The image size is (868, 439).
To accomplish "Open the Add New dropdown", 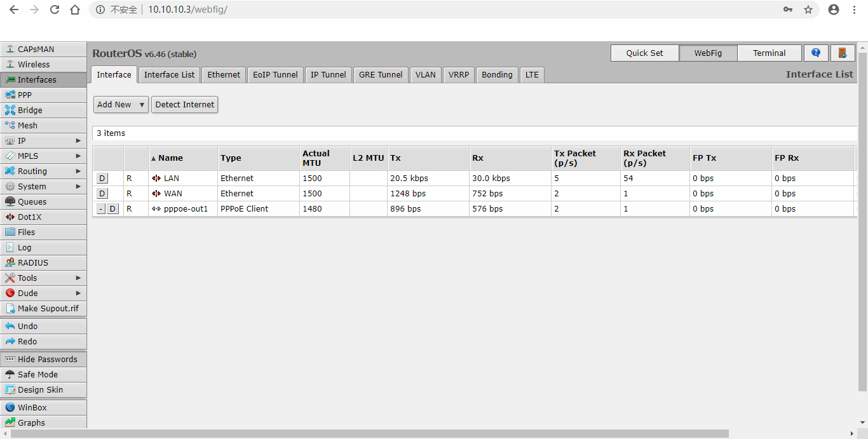I will click(121, 105).
